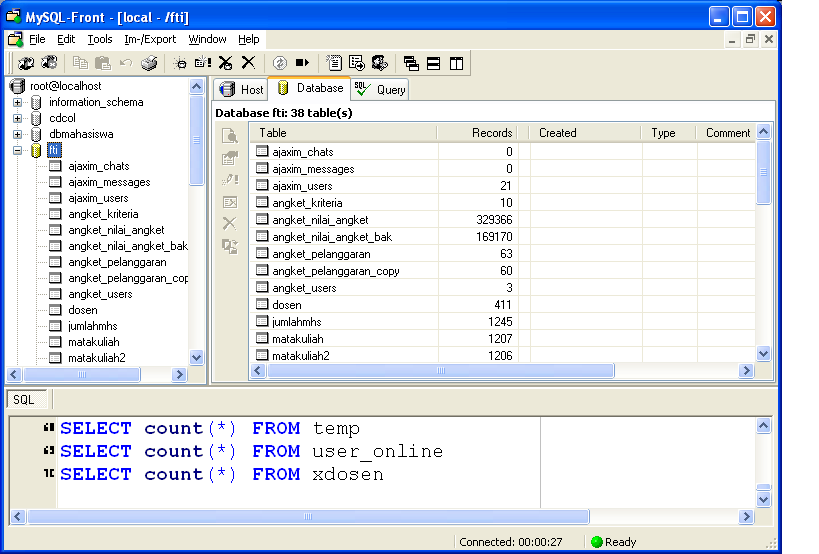Click the SQL log scroll-up arrow
819x554 pixels.
(x=763, y=426)
